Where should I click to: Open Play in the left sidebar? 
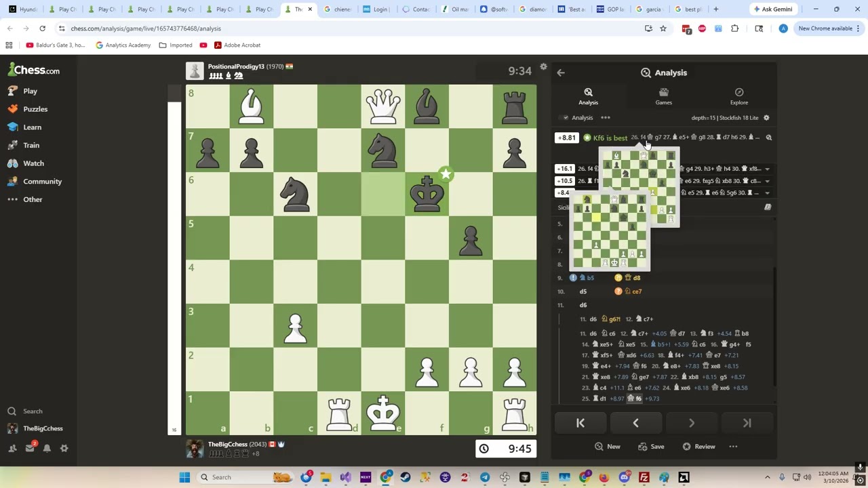tap(23, 91)
